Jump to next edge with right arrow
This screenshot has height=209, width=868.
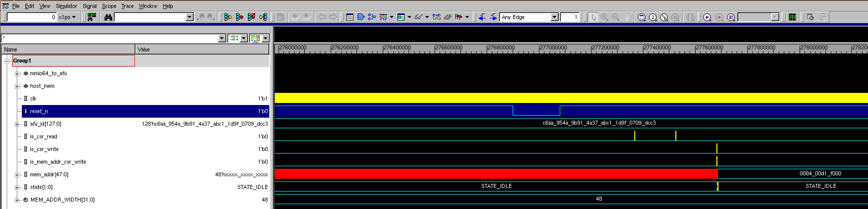[x=493, y=17]
